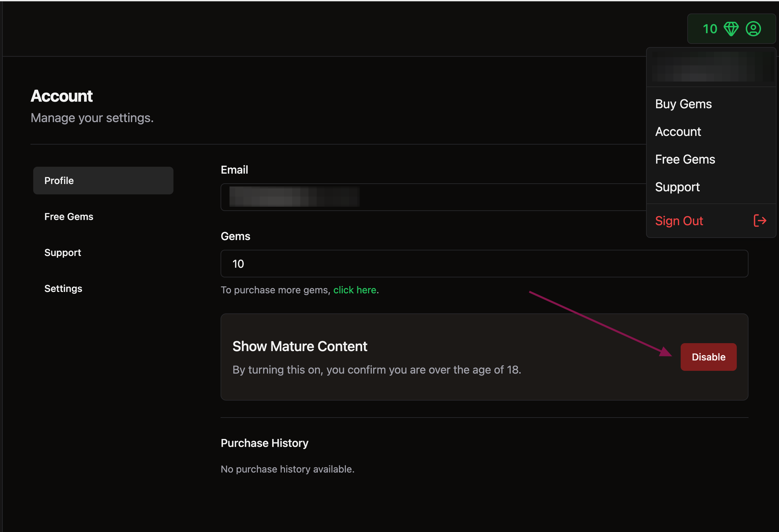Go to the Support sidebar tab
This screenshot has height=532, width=779.
tap(63, 253)
